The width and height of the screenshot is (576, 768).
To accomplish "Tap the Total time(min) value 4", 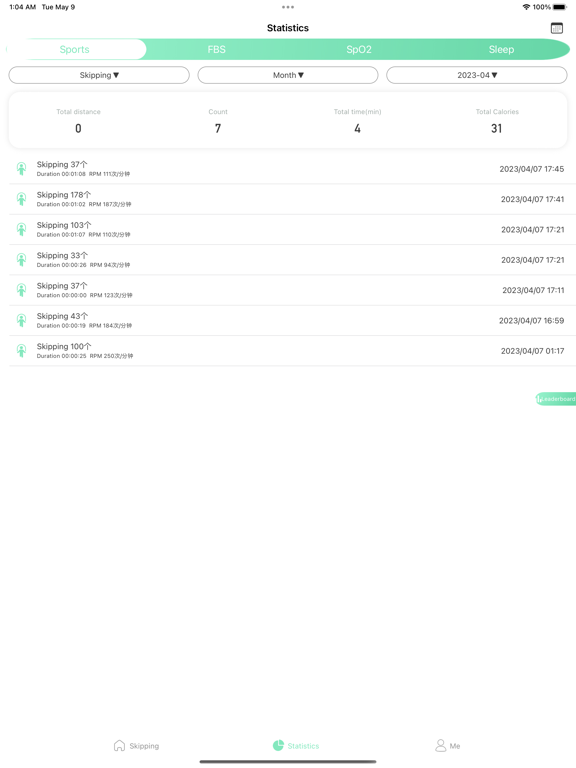I will point(358,128).
